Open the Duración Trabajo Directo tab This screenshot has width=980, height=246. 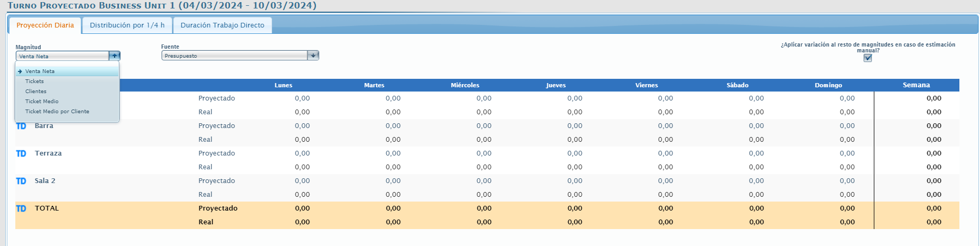[222, 25]
